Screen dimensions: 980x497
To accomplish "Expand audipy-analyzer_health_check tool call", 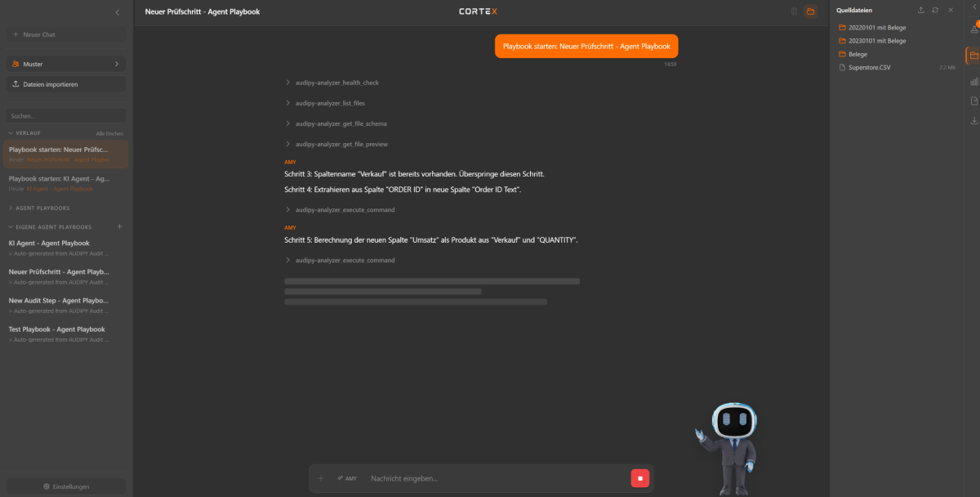I will coord(336,83).
